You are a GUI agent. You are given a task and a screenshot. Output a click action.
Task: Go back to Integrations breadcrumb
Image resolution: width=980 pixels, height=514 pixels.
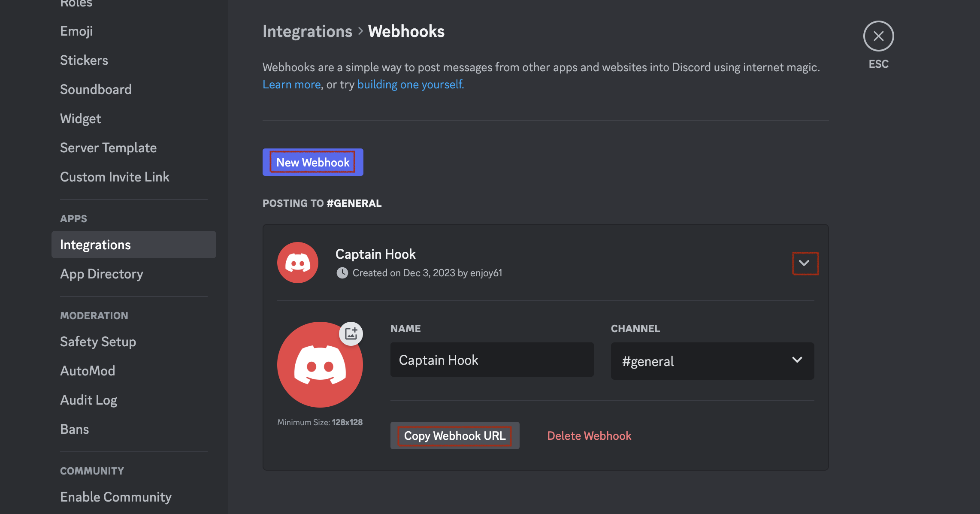coord(307,31)
